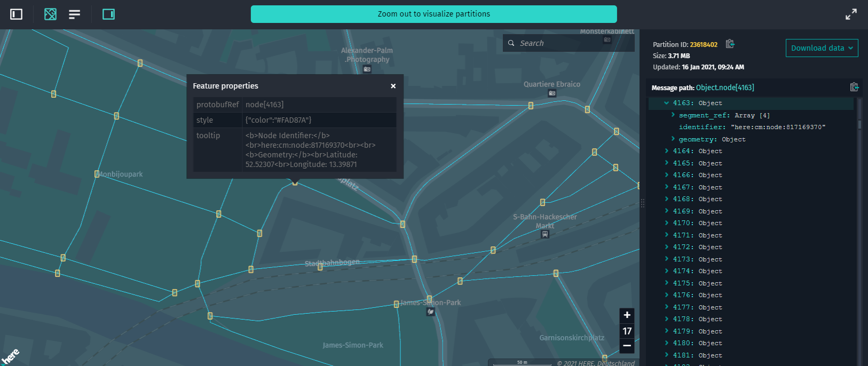This screenshot has width=868, height=366.
Task: Click the Object.node[4163] message path link
Action: point(725,87)
